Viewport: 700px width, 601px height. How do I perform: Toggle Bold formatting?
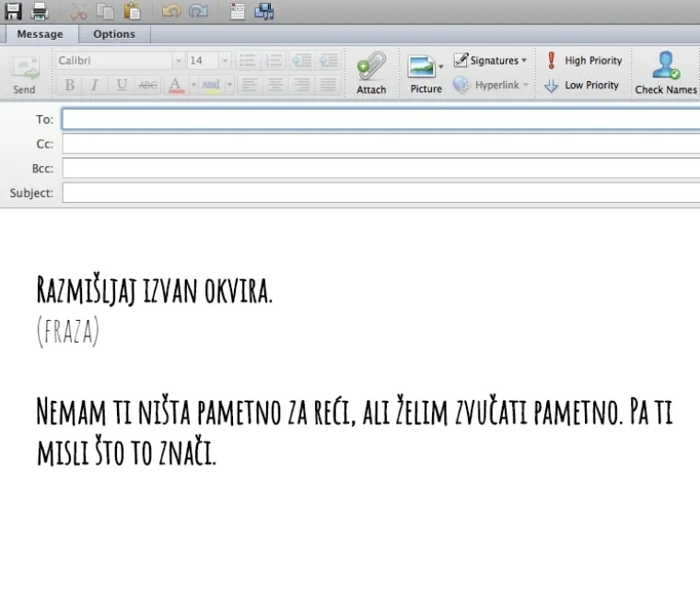[69, 85]
